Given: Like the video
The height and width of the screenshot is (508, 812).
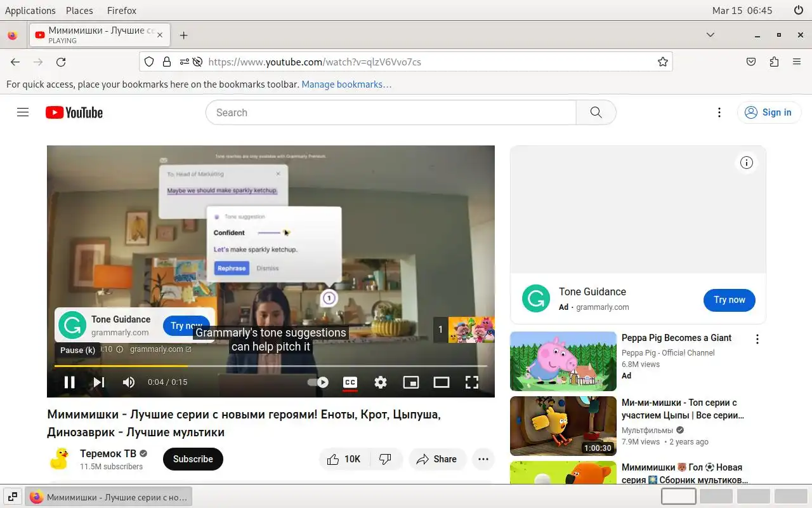Looking at the screenshot, I should (344, 459).
